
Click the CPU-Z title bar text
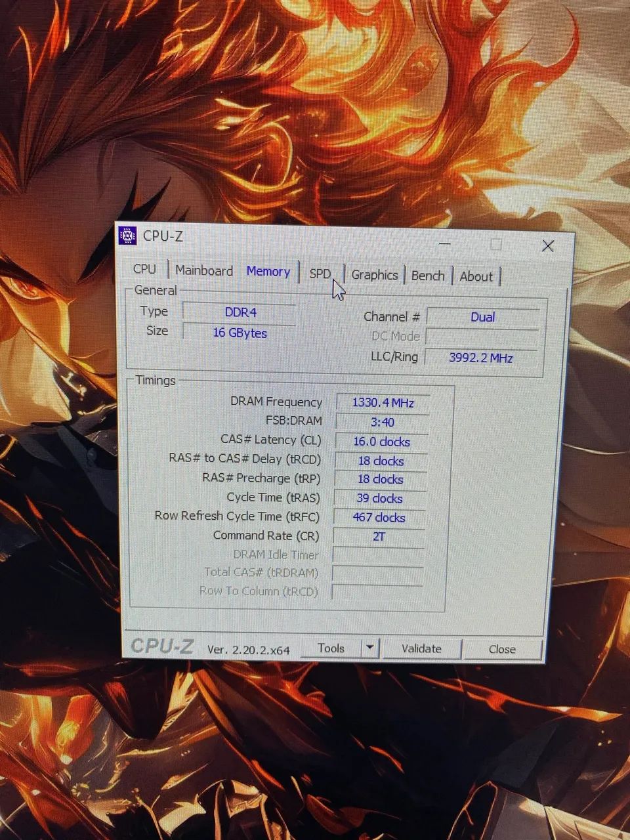coord(163,236)
